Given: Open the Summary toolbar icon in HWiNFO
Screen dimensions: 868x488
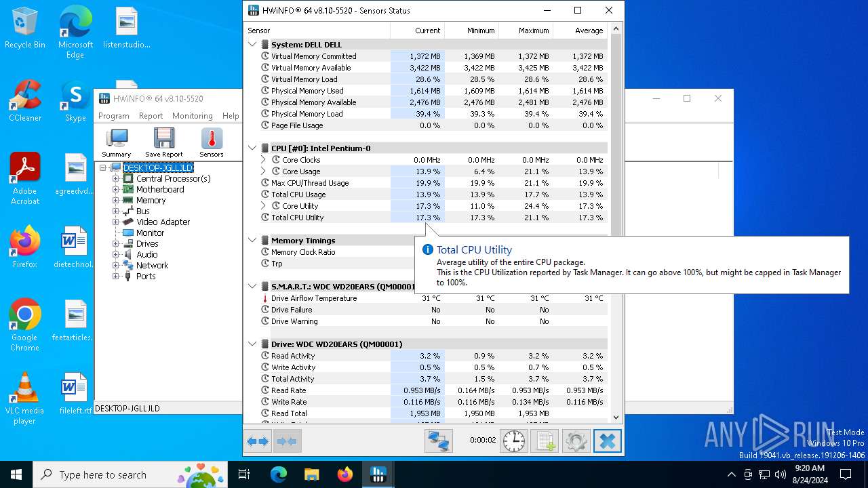Looking at the screenshot, I should click(117, 143).
